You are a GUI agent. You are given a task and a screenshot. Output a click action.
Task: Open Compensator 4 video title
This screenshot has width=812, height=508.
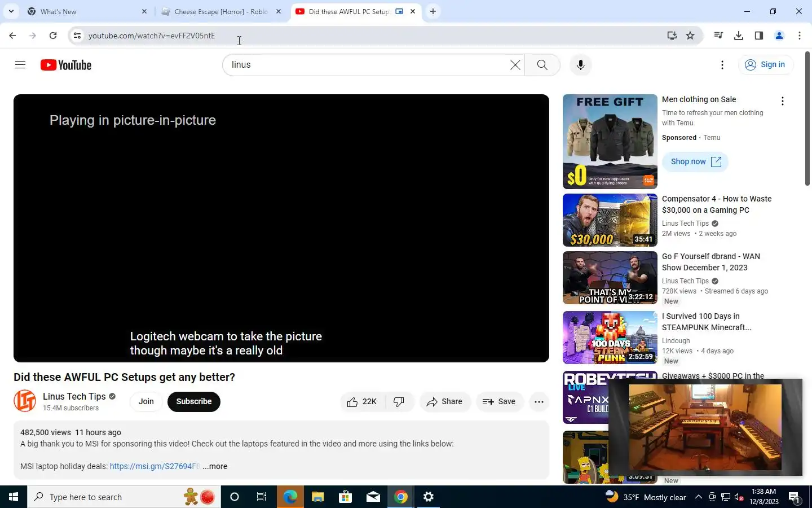(717, 204)
